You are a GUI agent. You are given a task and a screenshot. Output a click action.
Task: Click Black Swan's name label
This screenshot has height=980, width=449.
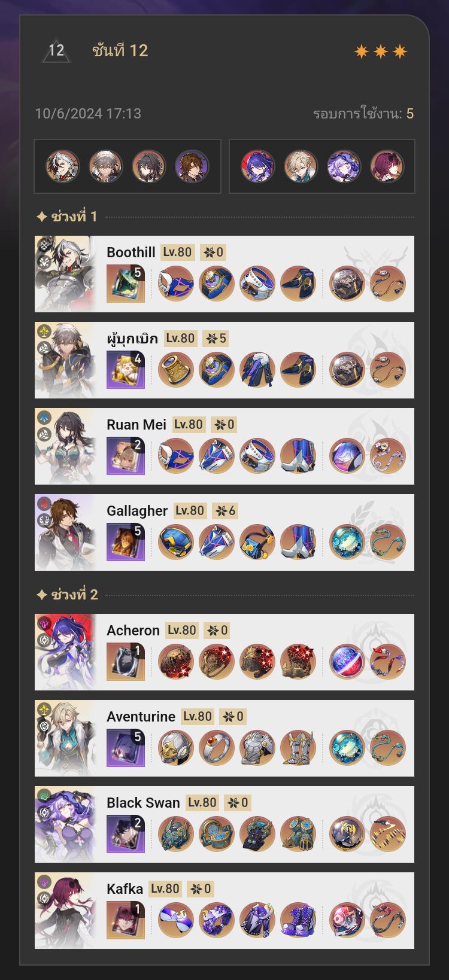[x=143, y=803]
